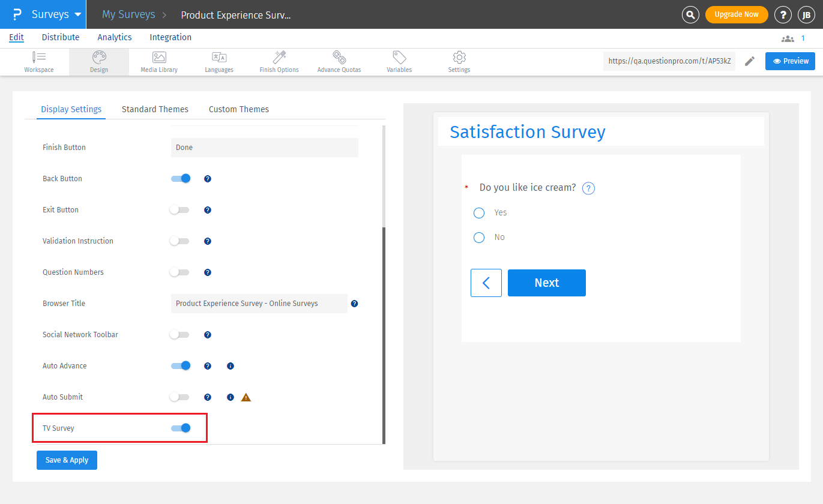
Task: Select the Yes radio option
Action: [x=479, y=213]
